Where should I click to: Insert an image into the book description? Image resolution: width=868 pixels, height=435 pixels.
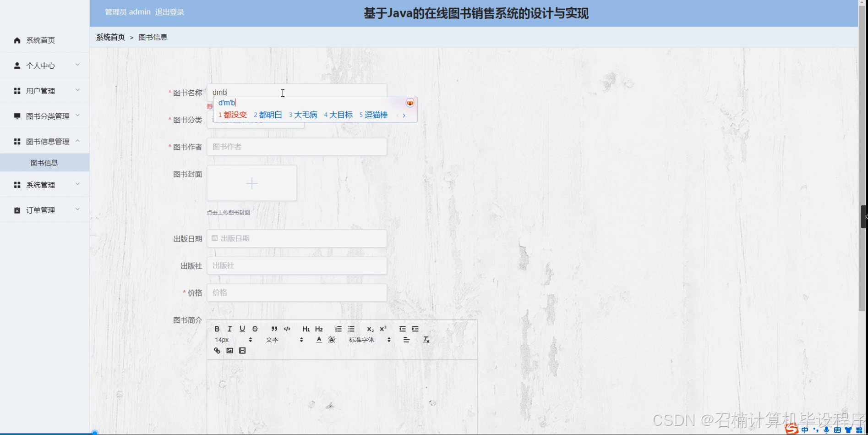229,350
